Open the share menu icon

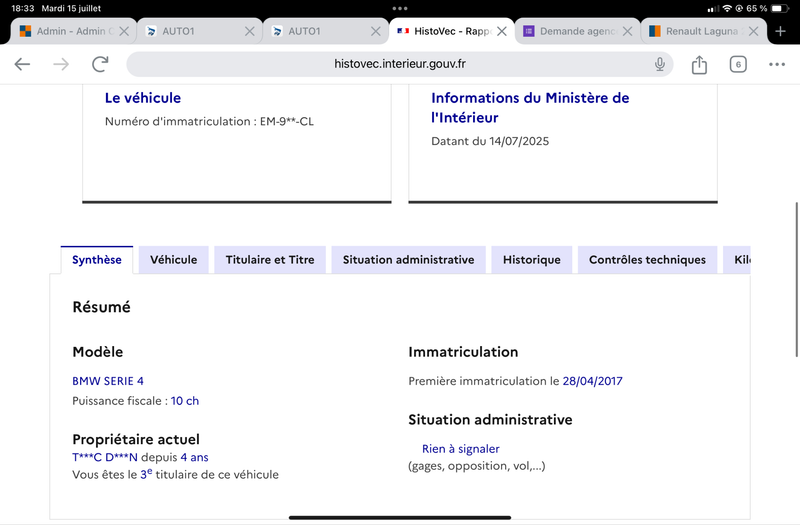point(699,64)
